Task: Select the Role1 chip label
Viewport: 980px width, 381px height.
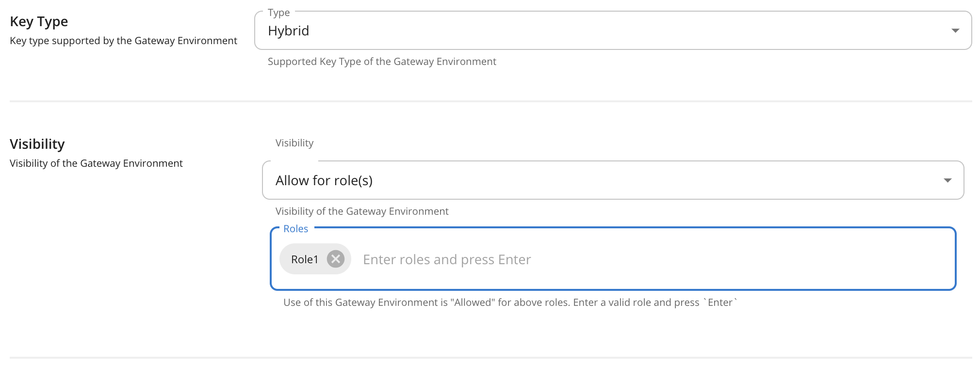Action: pyautogui.click(x=304, y=260)
